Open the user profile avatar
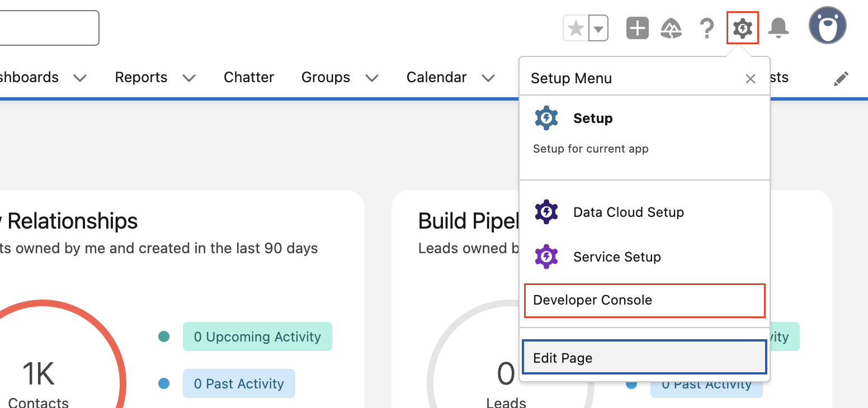Viewport: 868px width, 408px height. tap(828, 26)
